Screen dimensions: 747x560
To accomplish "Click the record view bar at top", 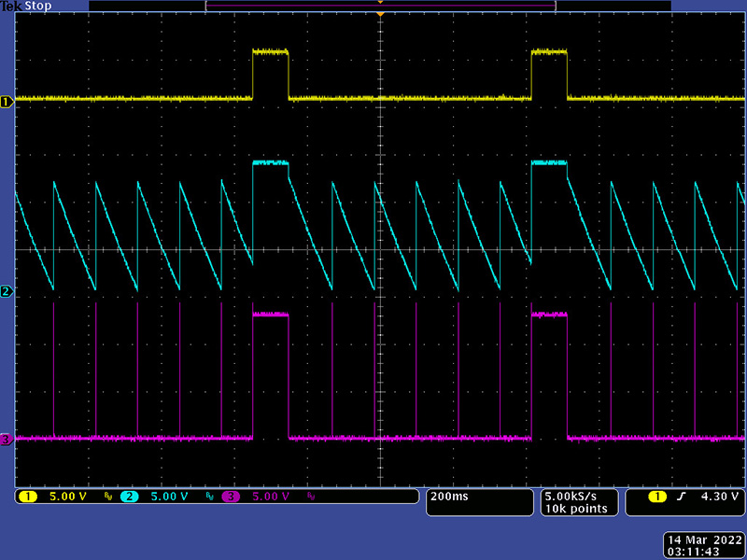I will (380, 6).
